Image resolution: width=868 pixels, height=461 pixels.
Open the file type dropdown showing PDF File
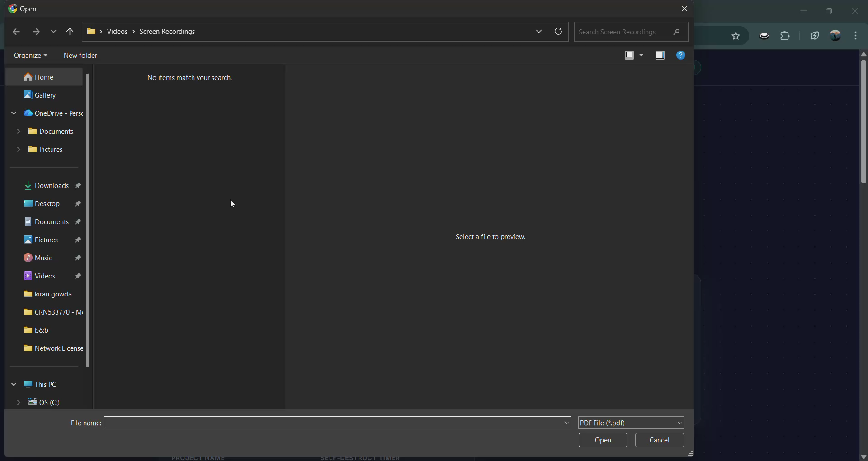coord(631,423)
